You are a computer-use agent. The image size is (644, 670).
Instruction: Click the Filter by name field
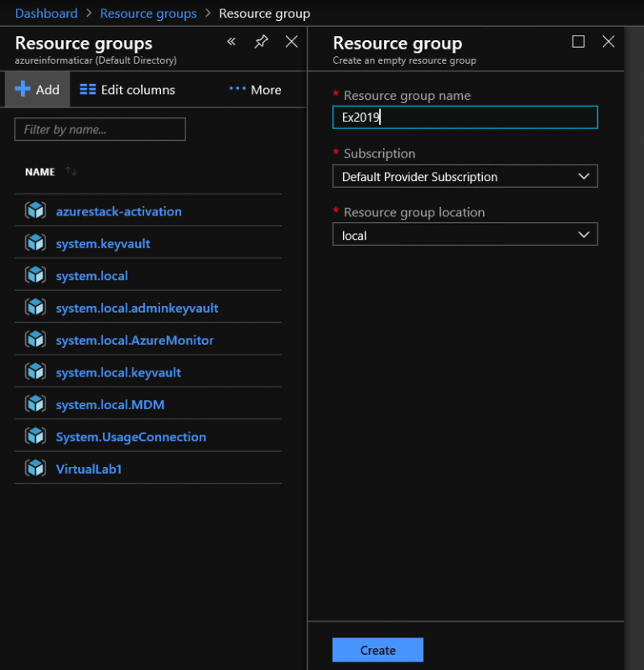pos(100,129)
